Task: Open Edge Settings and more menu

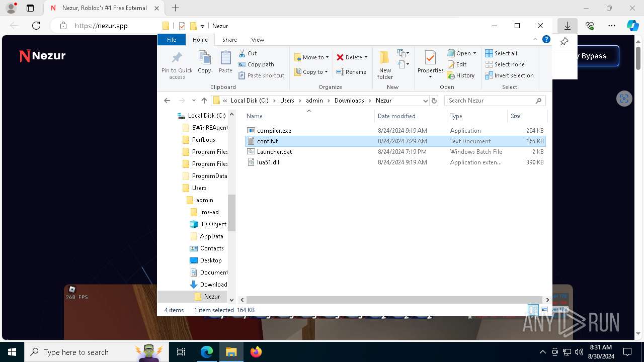Action: click(x=612, y=26)
